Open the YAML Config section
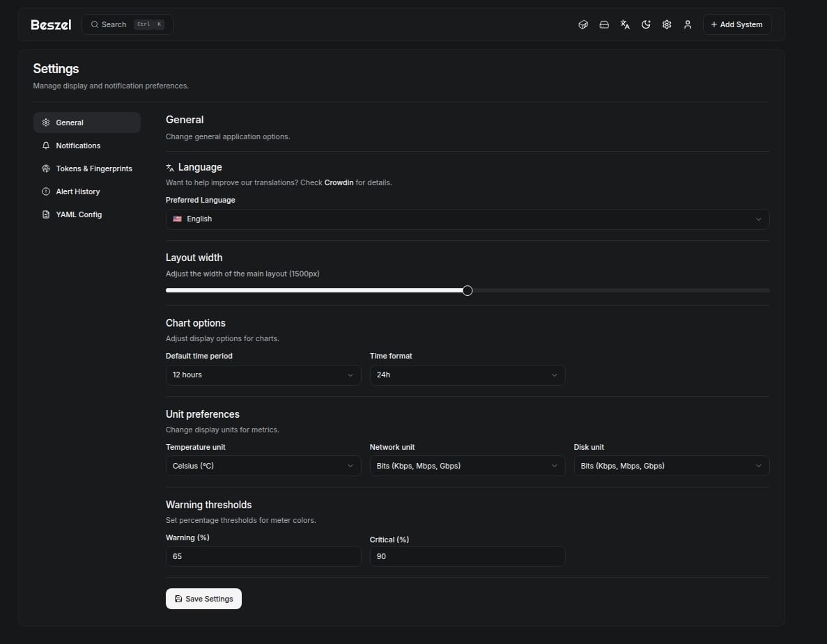 click(79, 214)
